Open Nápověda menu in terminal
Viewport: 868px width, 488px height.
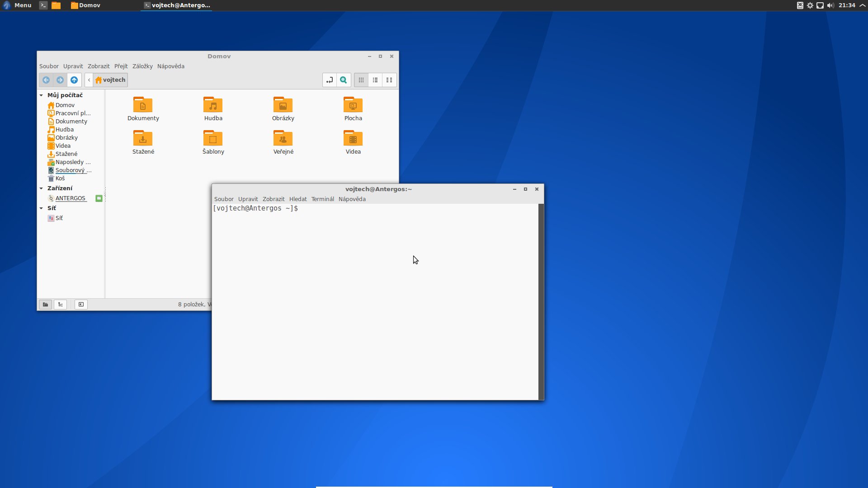pyautogui.click(x=352, y=199)
